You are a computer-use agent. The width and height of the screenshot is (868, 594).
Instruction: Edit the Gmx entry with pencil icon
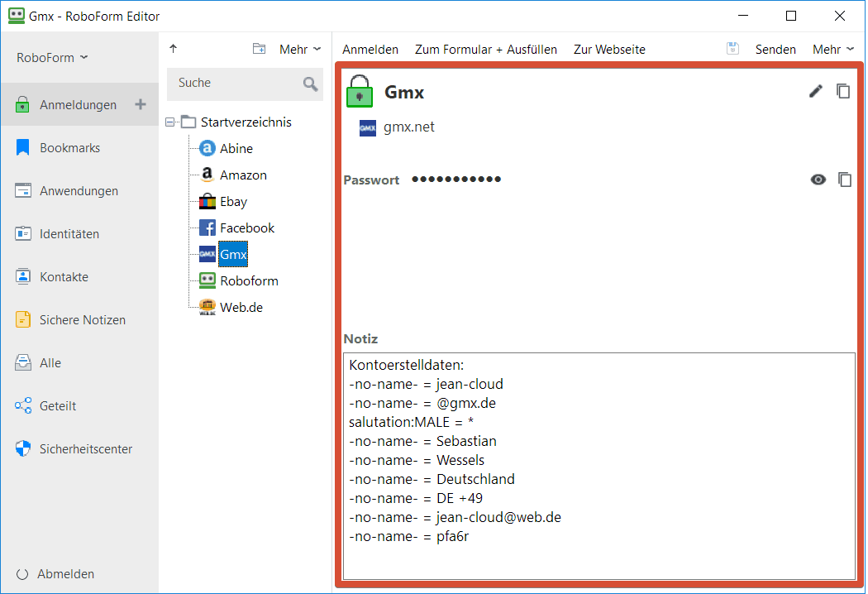click(816, 91)
